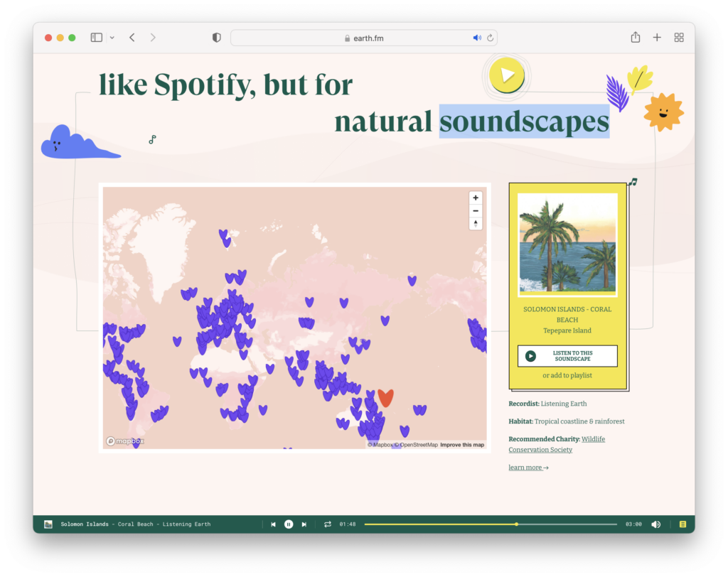Click the 01:48 elapsed time

(347, 524)
